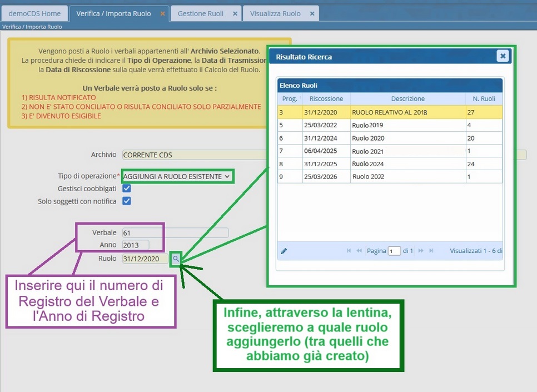Open the Gestione Ruoli tab
The width and height of the screenshot is (537, 392).
[x=200, y=13]
